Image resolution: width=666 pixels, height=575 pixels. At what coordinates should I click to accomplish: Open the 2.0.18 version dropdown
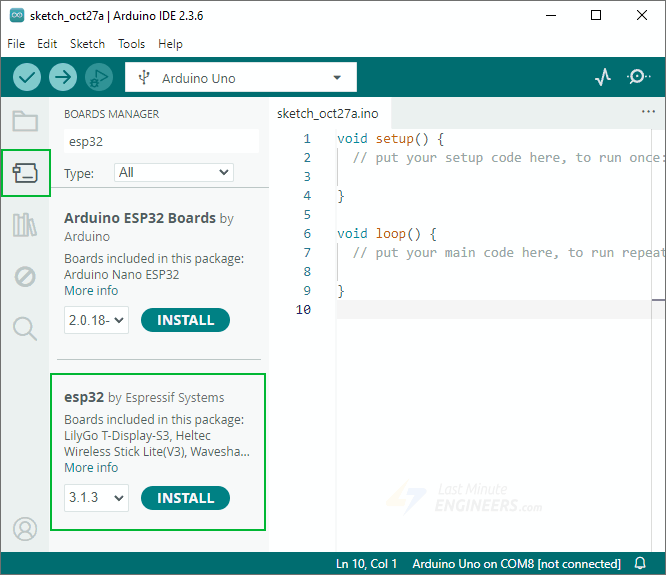tap(96, 320)
